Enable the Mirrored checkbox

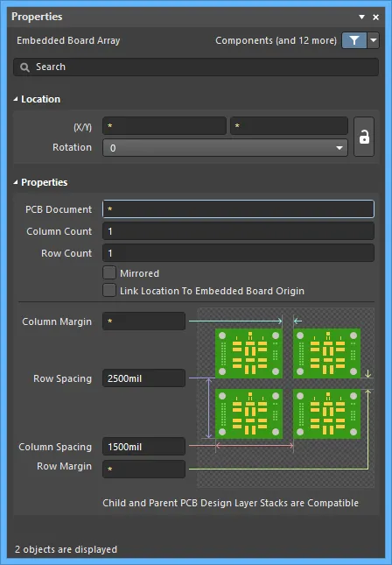(109, 272)
